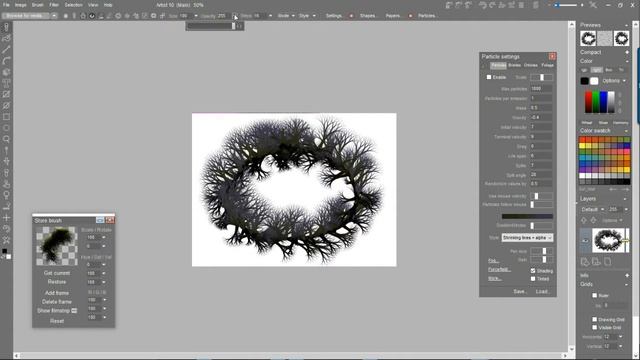Move layer up with the up arrow
640x360 pixels.
(584, 220)
